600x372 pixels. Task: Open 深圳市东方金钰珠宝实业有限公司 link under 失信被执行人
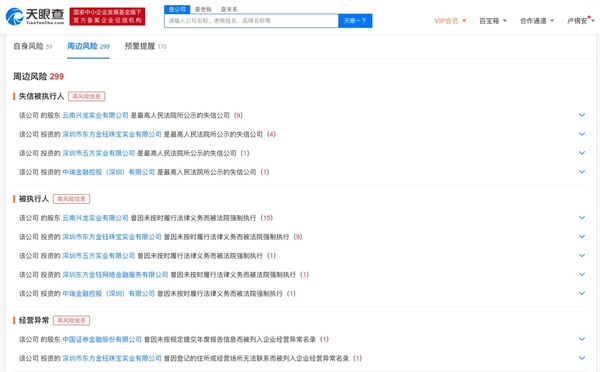[x=112, y=134]
